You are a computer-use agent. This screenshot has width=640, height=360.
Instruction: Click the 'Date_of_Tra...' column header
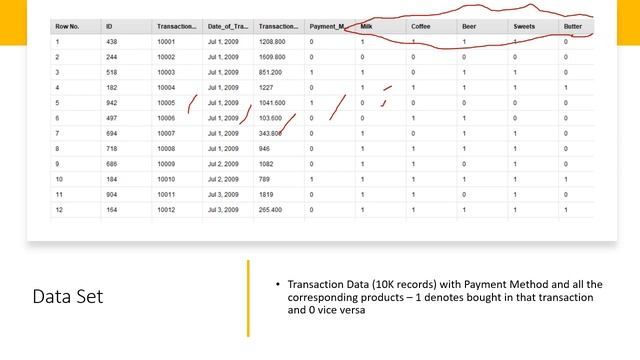pos(228,27)
